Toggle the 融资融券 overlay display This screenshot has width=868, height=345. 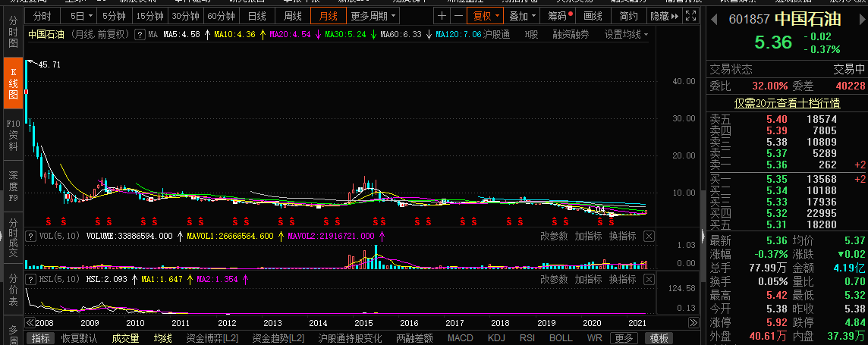[571, 34]
